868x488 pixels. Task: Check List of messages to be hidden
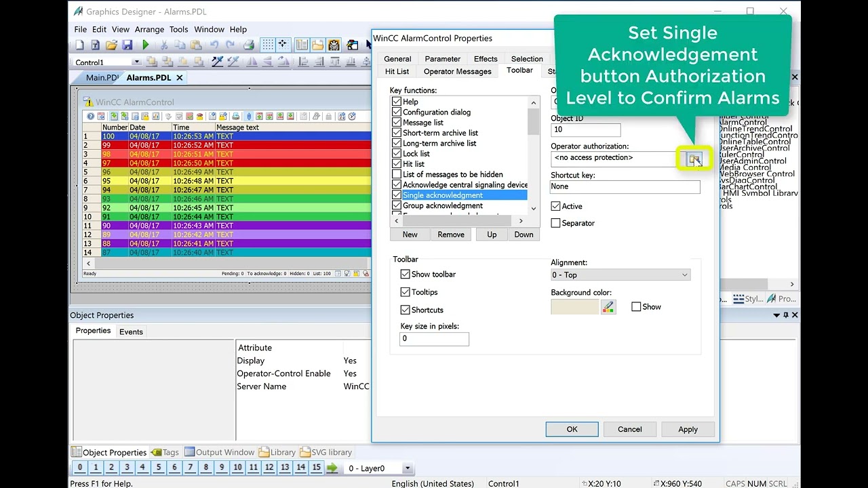pos(397,174)
